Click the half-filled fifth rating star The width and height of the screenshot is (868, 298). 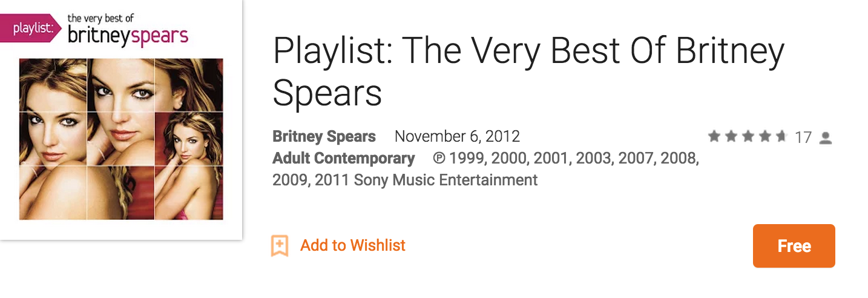coord(781,137)
